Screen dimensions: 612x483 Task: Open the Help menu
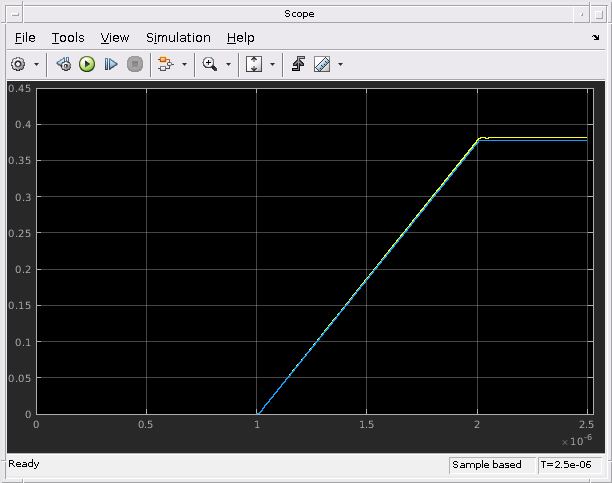tap(240, 38)
